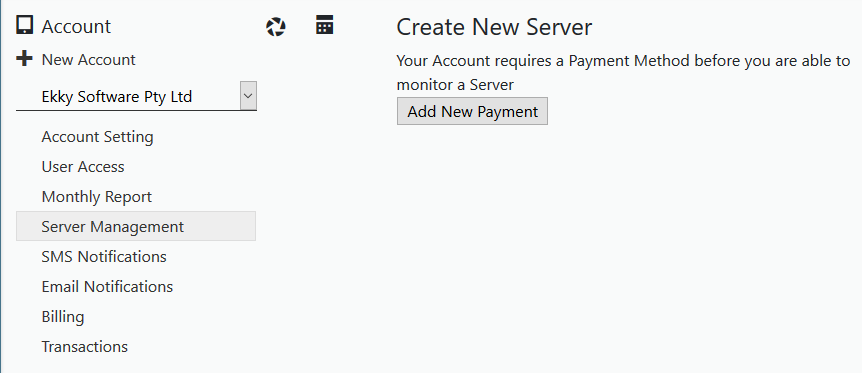Click the New Account link

89,59
